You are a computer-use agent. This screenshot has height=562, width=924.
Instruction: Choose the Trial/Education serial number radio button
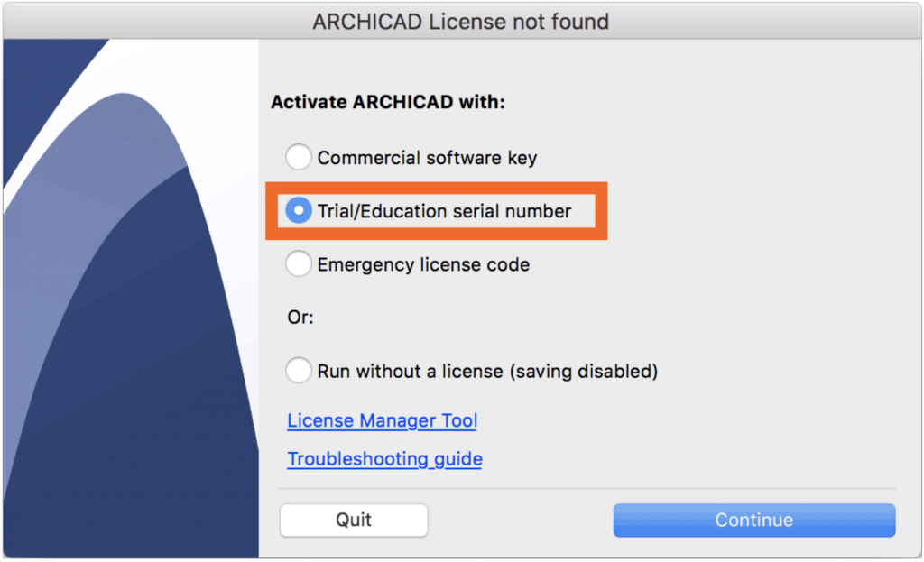pyautogui.click(x=299, y=211)
